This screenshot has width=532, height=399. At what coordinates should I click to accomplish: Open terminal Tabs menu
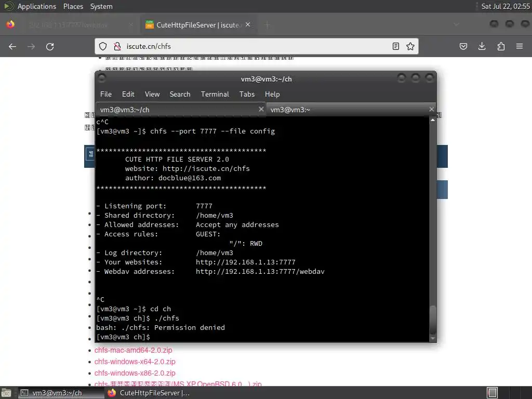pyautogui.click(x=247, y=95)
